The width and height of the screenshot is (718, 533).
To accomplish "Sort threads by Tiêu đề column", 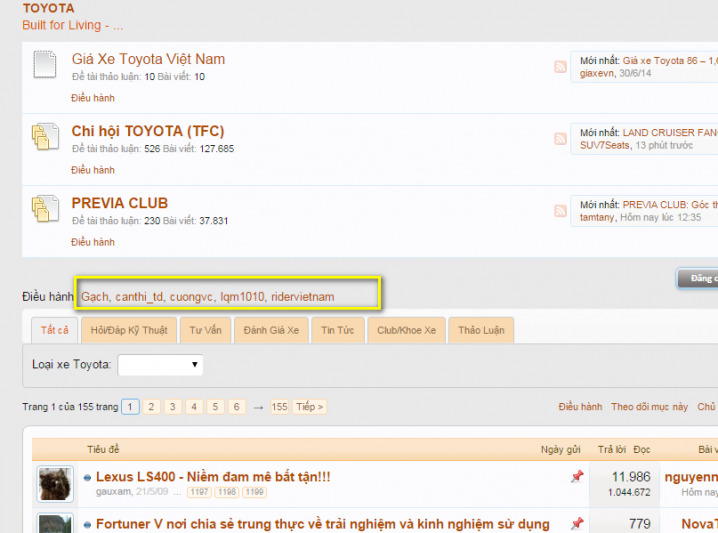I will click(103, 449).
